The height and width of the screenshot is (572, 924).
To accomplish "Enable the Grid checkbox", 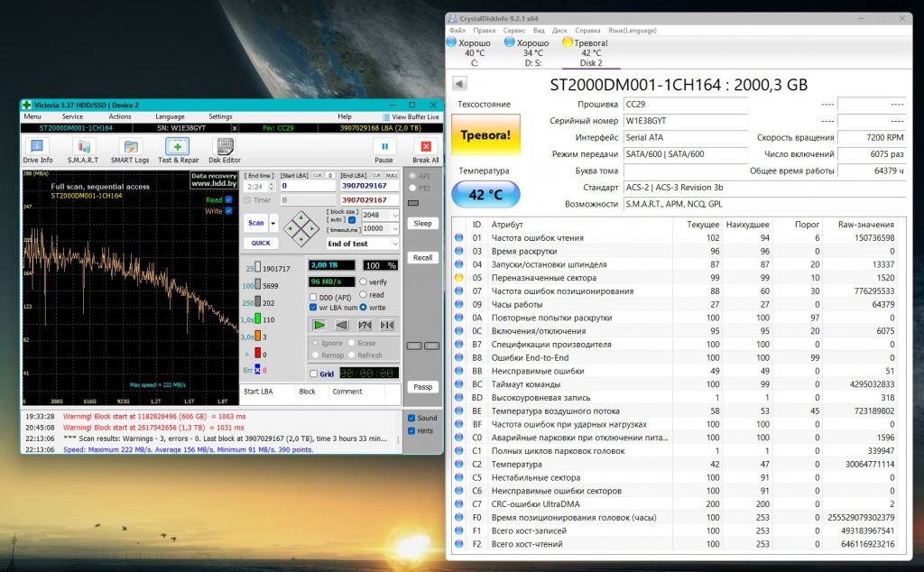I will [x=313, y=374].
